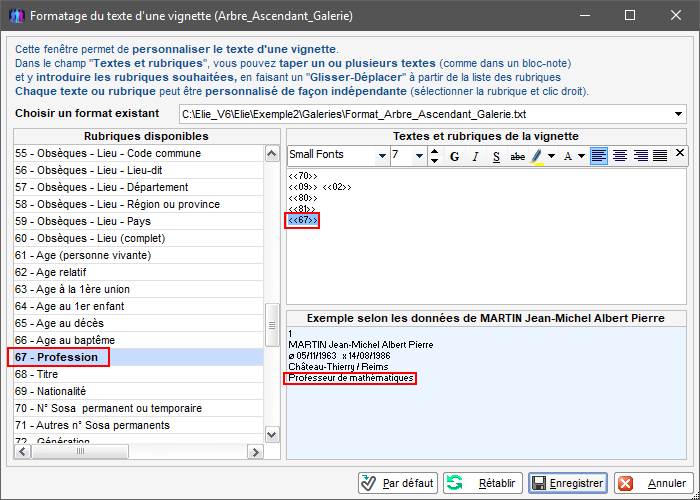This screenshot has width=700, height=500.
Task: Align text left
Action: [x=599, y=155]
